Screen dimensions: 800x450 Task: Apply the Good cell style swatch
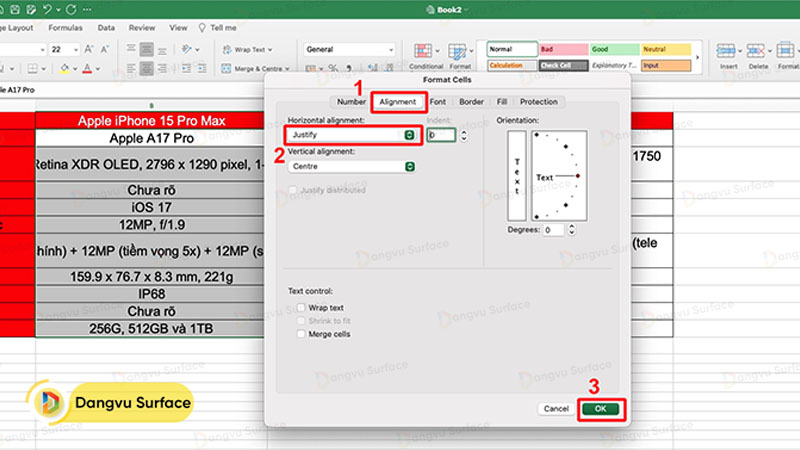(611, 49)
